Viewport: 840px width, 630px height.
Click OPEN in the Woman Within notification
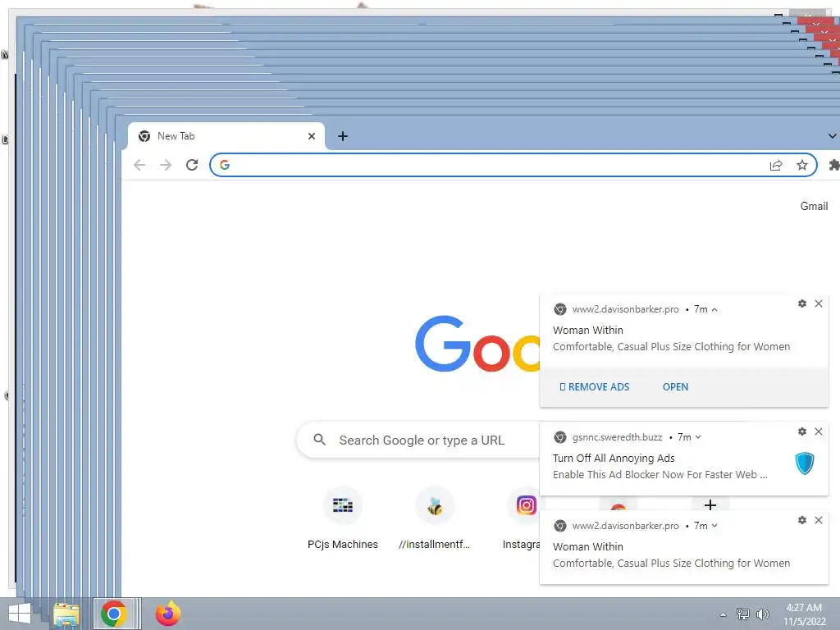675,387
